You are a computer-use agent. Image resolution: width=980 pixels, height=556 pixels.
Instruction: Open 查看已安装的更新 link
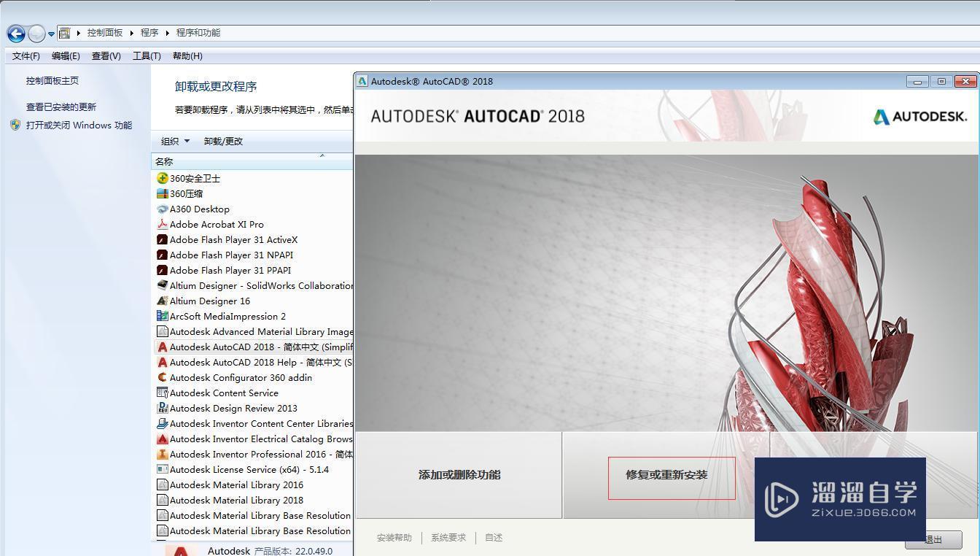tap(61, 107)
